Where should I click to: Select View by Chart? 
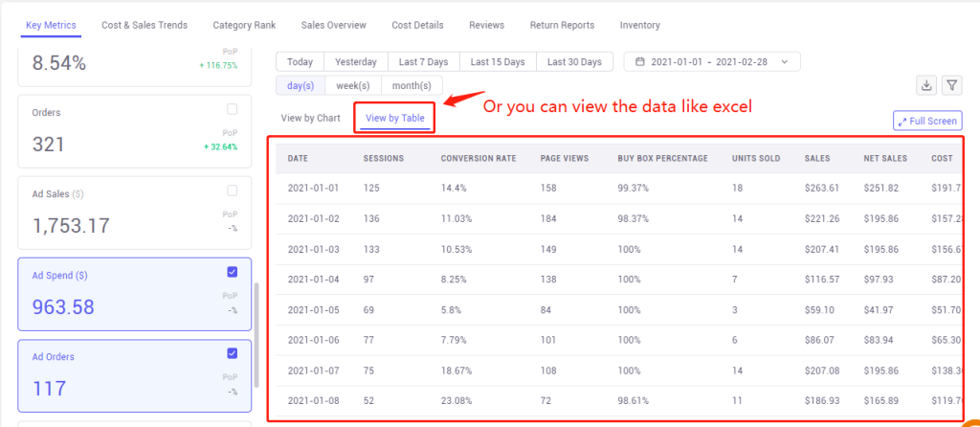point(311,118)
